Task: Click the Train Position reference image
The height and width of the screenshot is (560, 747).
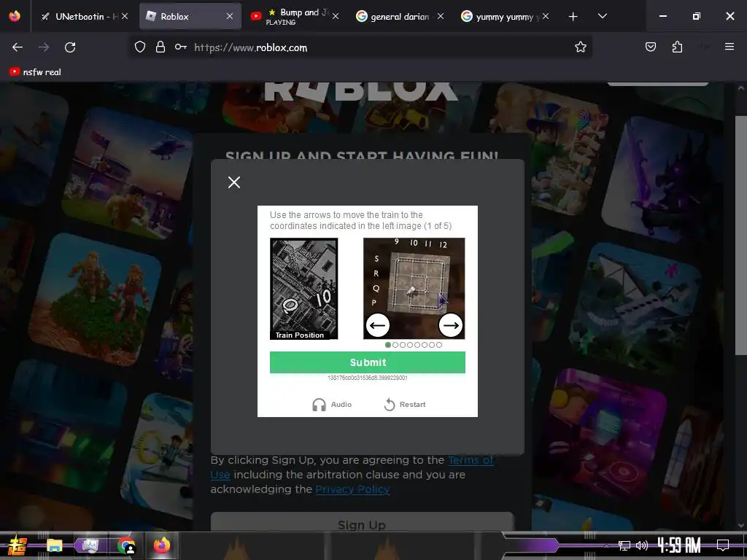Action: [x=304, y=289]
